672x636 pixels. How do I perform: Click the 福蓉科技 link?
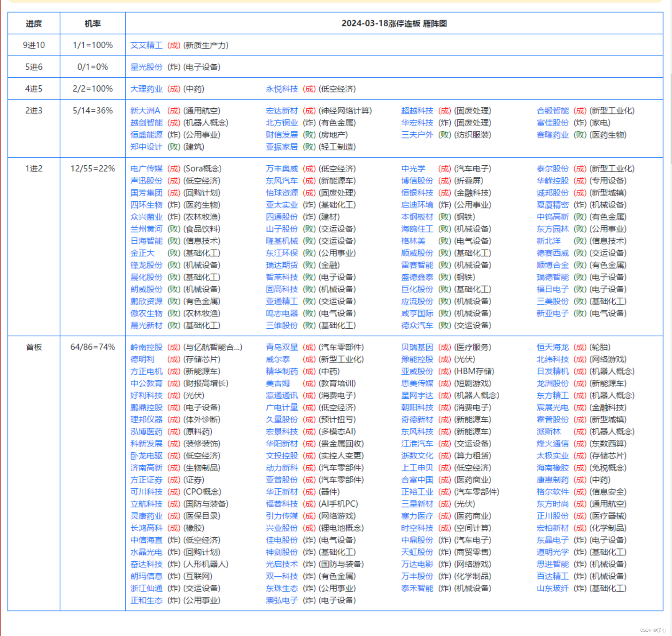[x=282, y=504]
